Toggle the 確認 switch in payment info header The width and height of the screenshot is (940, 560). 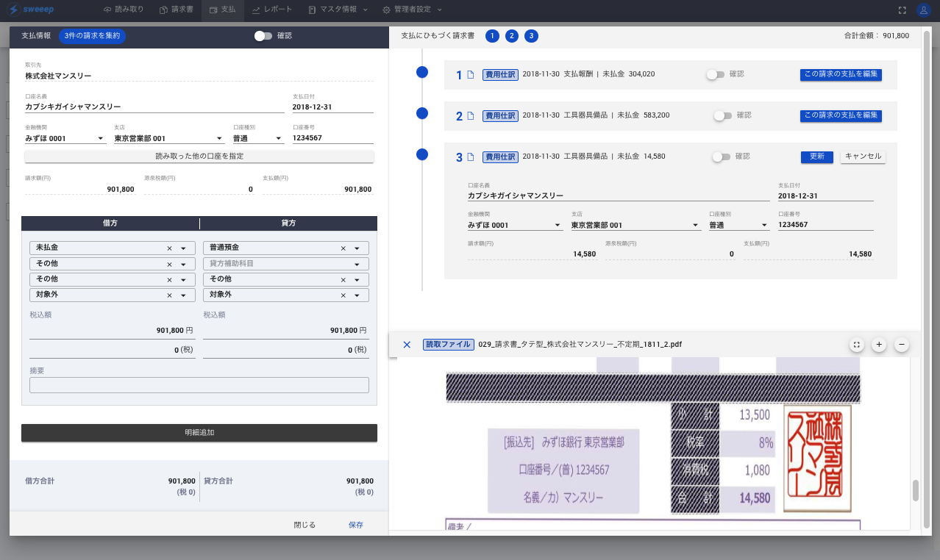(x=263, y=36)
